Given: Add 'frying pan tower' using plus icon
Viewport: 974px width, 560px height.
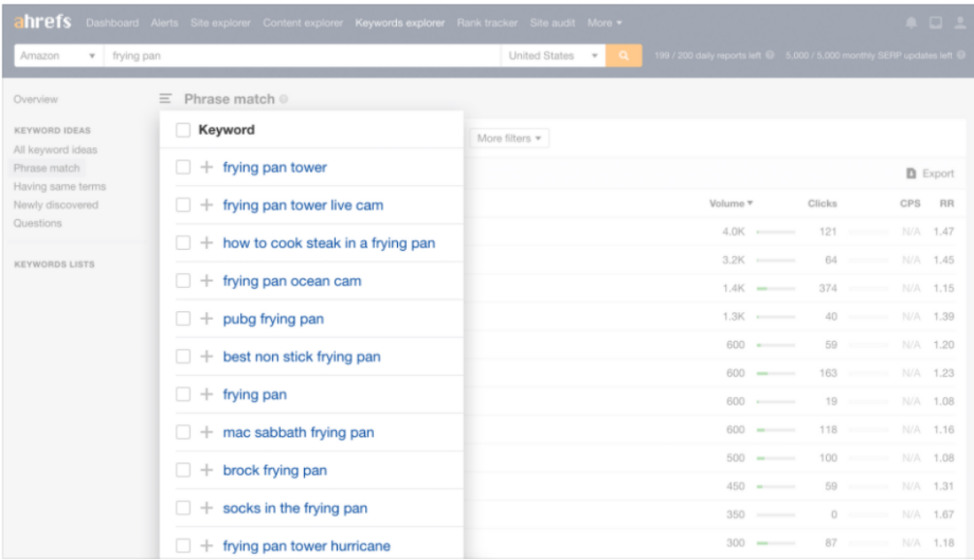Looking at the screenshot, I should click(x=206, y=167).
